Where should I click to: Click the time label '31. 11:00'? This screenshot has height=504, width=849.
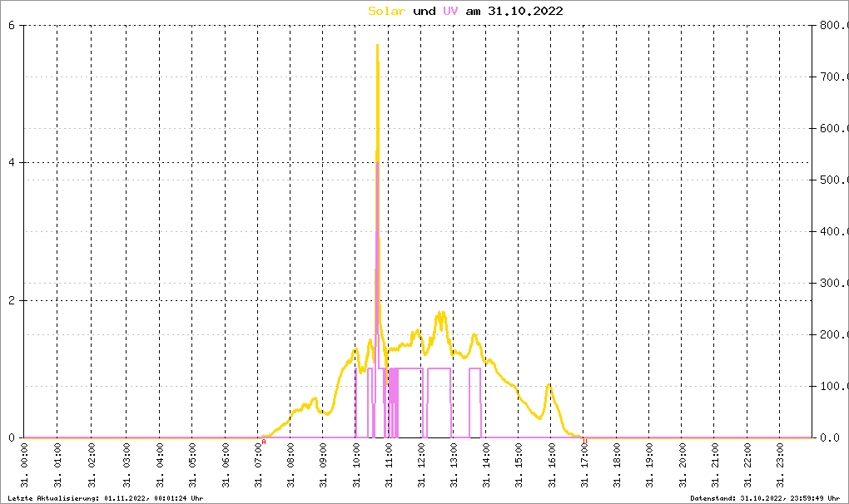tap(389, 466)
